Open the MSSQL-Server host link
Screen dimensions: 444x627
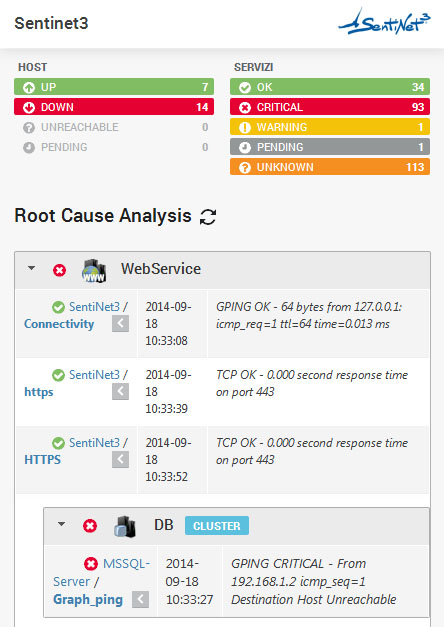(102, 573)
